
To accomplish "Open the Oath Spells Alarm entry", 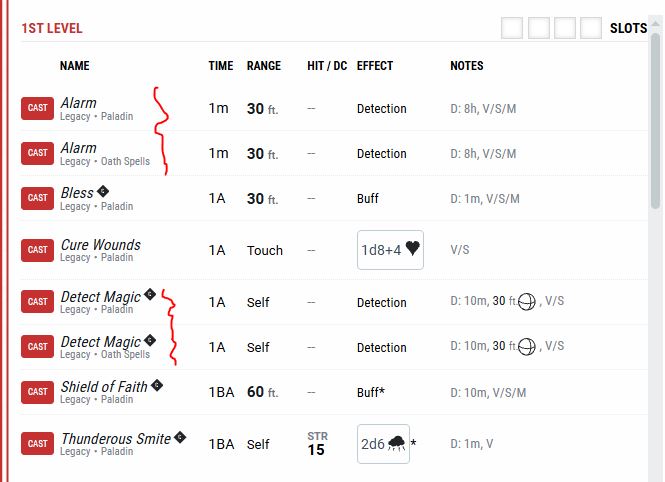I will 78,148.
